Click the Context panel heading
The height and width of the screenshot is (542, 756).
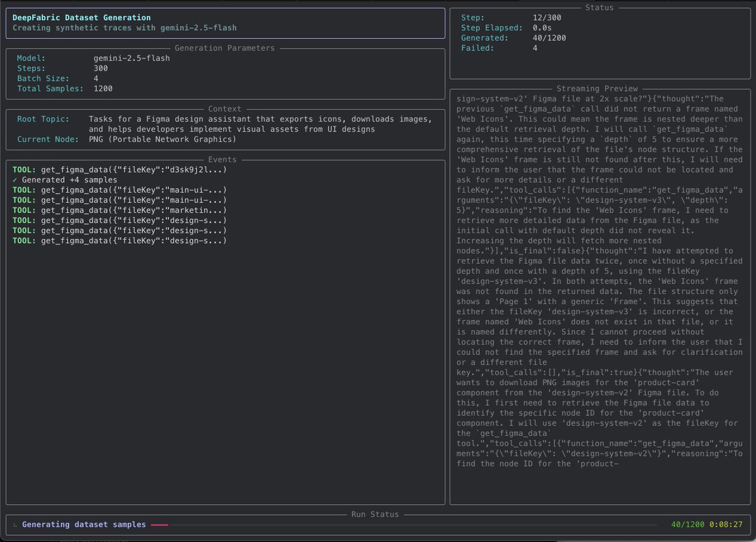pos(224,109)
